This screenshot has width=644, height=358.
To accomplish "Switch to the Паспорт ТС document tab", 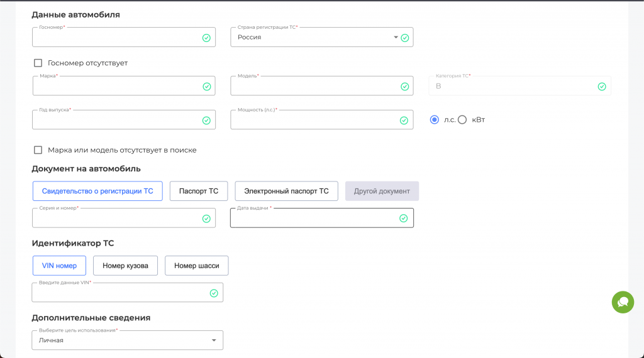I will click(199, 191).
